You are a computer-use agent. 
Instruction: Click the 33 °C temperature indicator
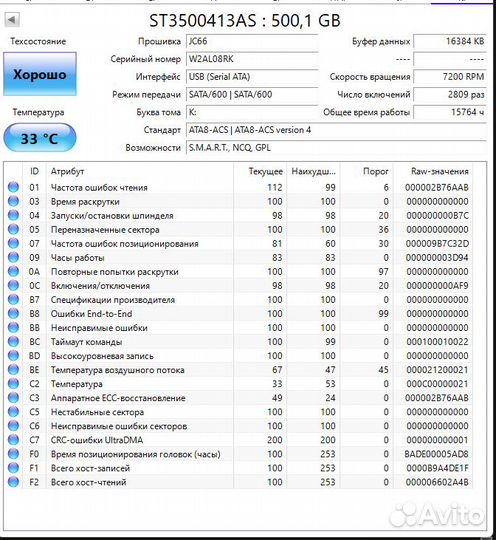40,138
